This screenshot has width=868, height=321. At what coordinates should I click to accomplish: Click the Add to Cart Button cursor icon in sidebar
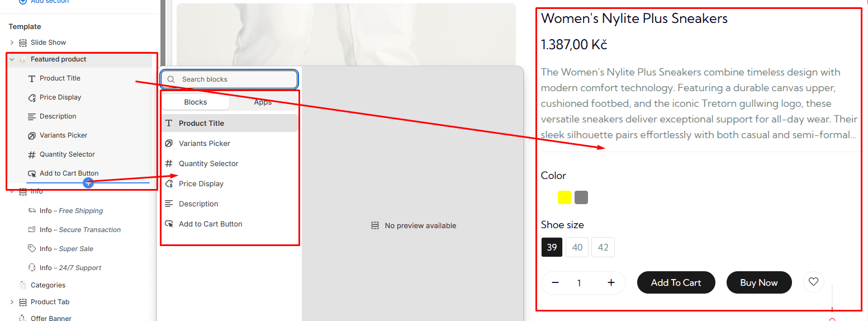32,173
